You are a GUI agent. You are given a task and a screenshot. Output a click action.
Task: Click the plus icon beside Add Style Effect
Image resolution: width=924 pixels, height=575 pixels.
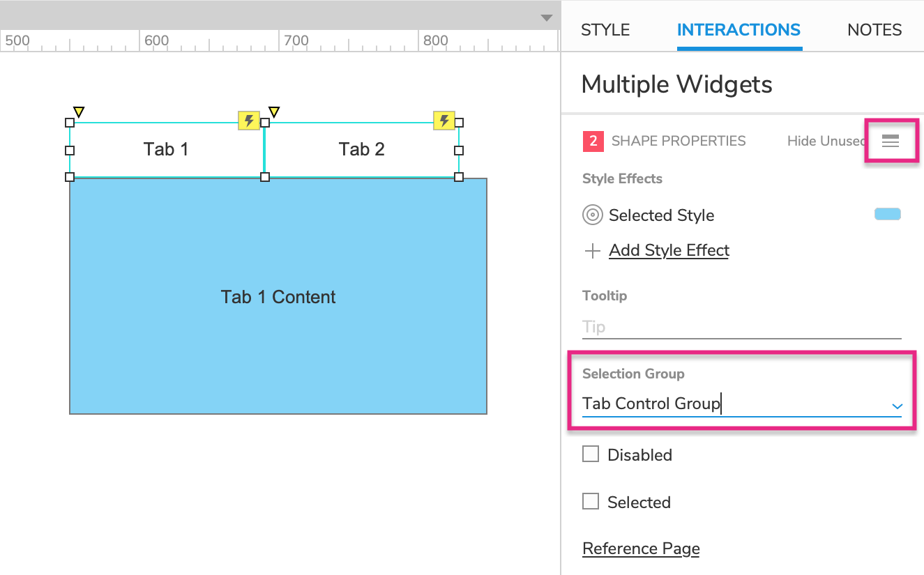point(592,251)
